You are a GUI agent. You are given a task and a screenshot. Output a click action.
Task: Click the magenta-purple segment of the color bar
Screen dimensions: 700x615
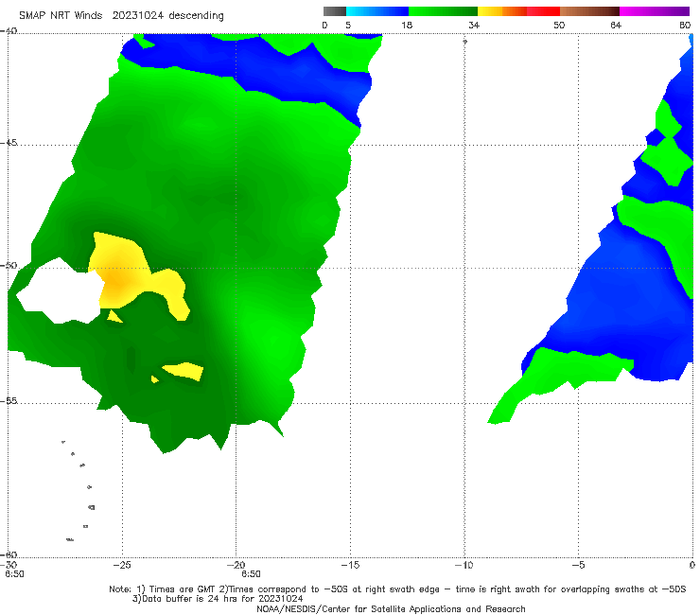pos(655,11)
